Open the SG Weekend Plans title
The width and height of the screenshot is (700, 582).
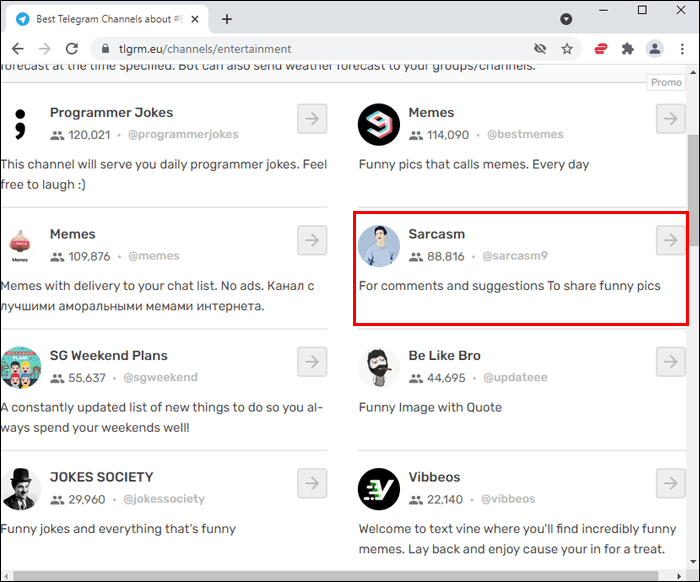[x=108, y=355]
